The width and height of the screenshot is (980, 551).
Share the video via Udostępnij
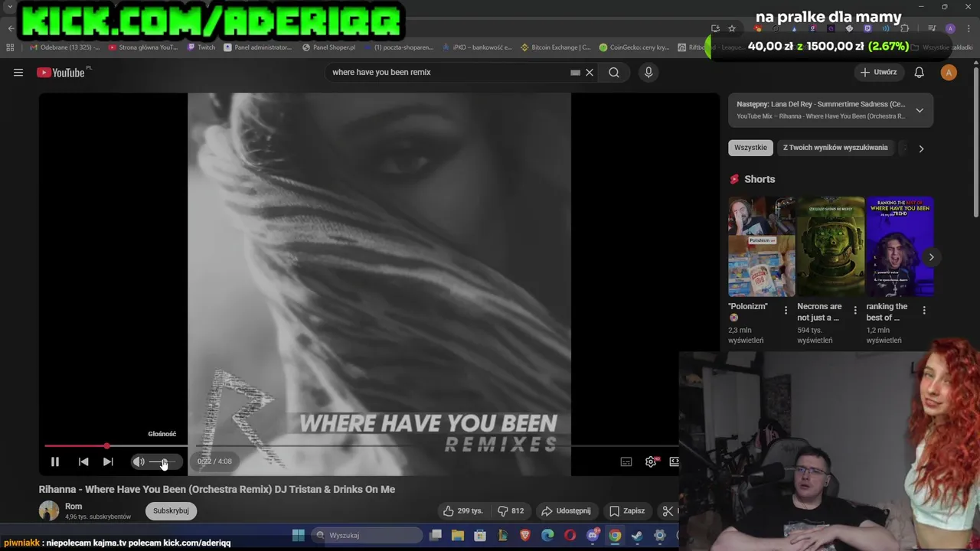[x=566, y=510]
